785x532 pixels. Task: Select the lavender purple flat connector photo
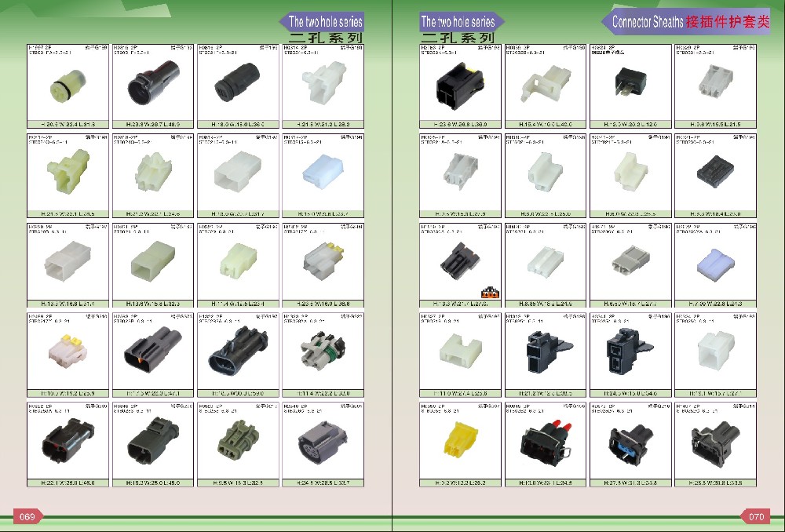click(716, 264)
